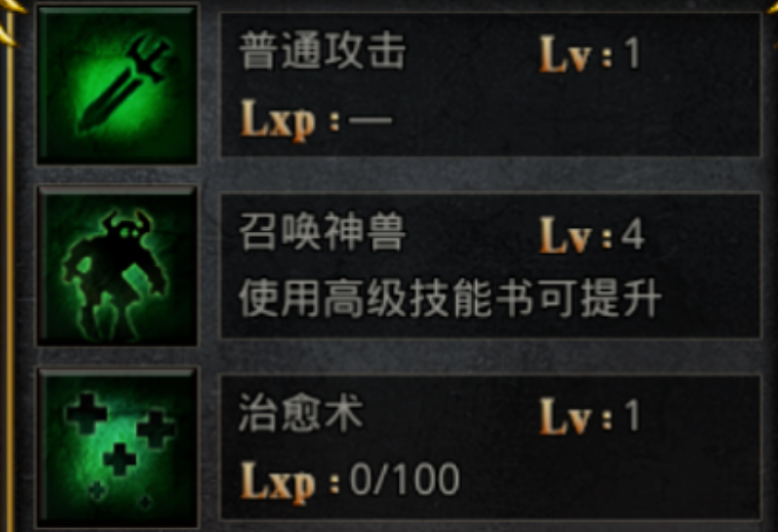The width and height of the screenshot is (778, 532).
Task: Select the horned beast 召唤神兽 skill icon
Action: click(x=118, y=266)
